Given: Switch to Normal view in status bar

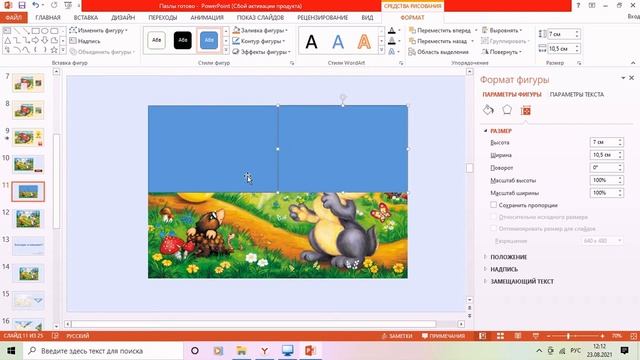Looking at the screenshot, I should click(x=482, y=336).
